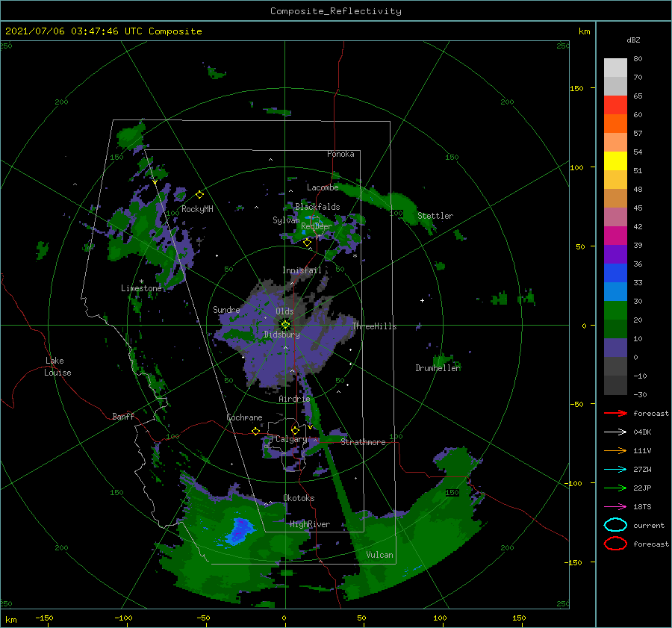This screenshot has height=628, width=672.
Task: Click the white plus marker west of Stettler
Action: pyautogui.click(x=422, y=300)
